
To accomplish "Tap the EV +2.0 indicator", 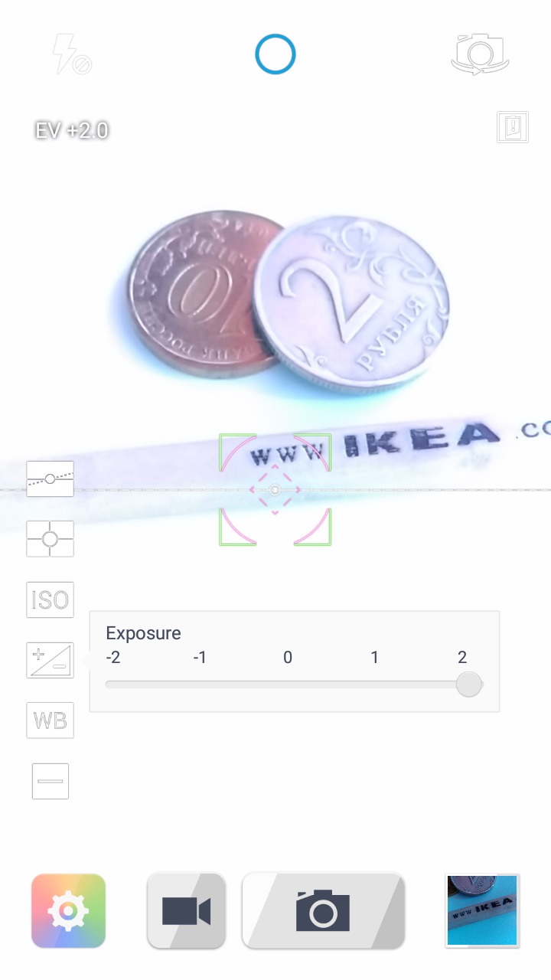I will (72, 130).
